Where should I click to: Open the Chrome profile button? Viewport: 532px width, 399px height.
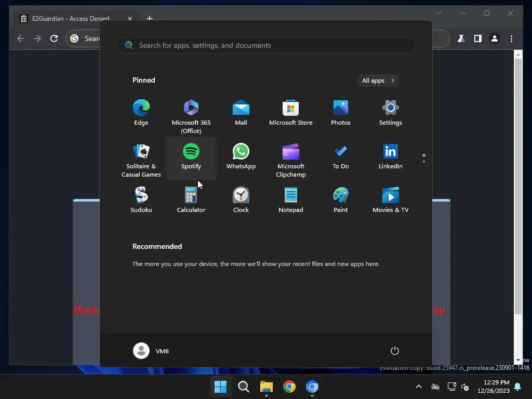(x=495, y=38)
